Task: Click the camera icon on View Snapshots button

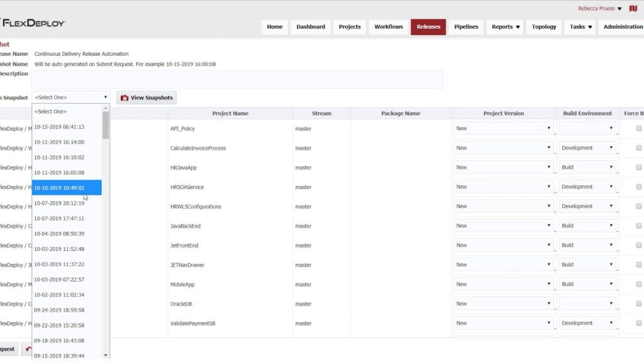Action: click(x=125, y=97)
